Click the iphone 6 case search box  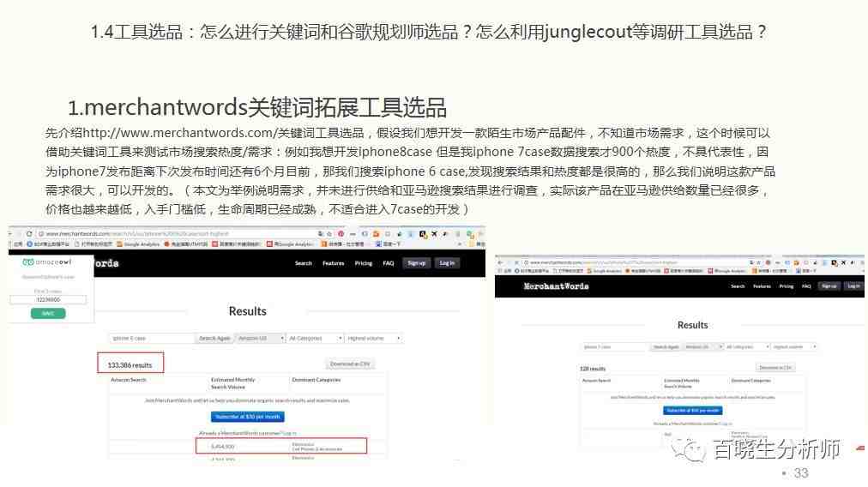click(152, 338)
